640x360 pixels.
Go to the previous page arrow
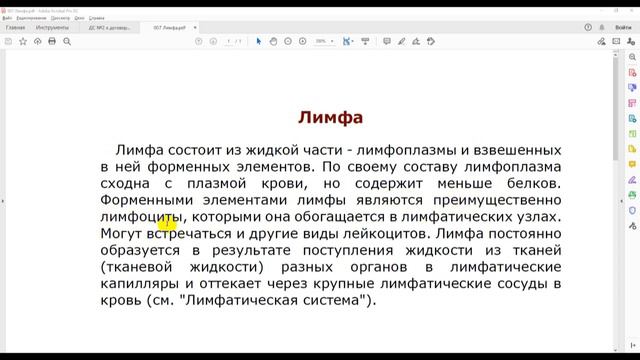[x=198, y=41]
